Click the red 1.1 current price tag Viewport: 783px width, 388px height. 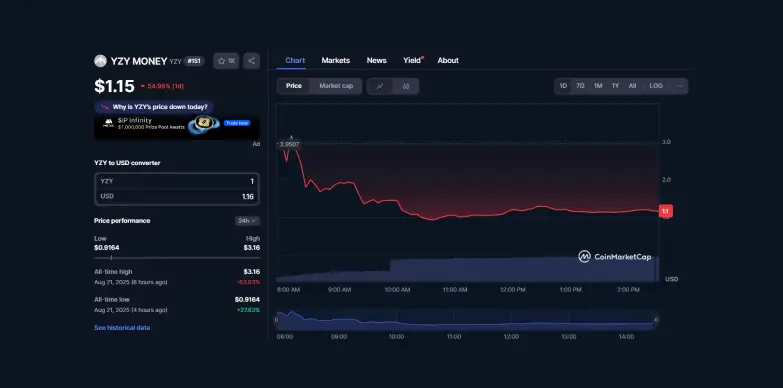pyautogui.click(x=666, y=211)
